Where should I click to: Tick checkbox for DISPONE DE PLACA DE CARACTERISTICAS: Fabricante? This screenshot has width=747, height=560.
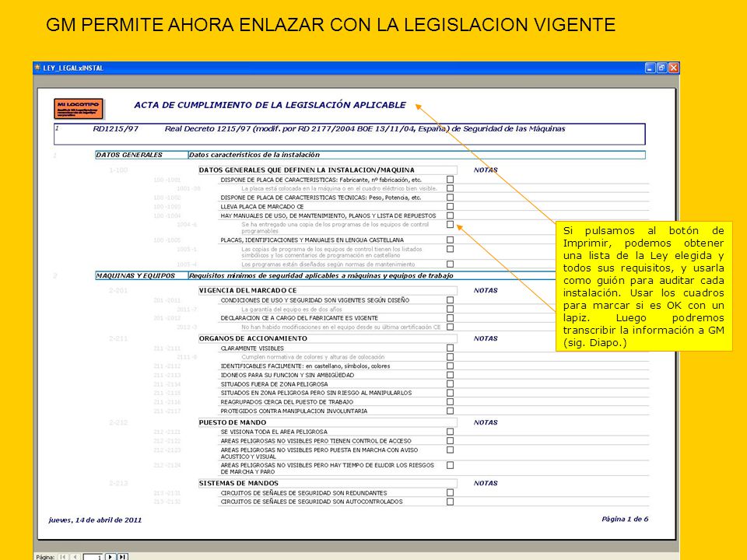point(451,180)
